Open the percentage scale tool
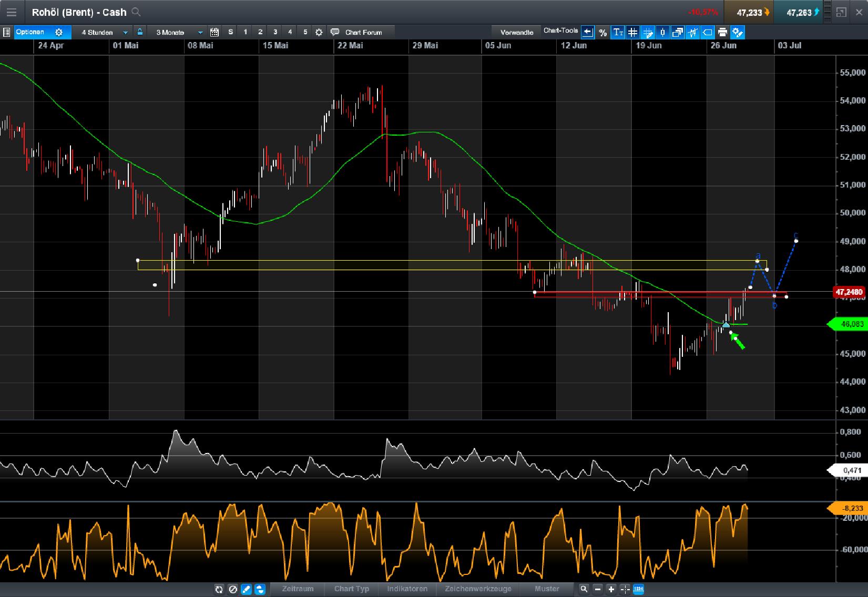868x597 pixels. point(603,32)
